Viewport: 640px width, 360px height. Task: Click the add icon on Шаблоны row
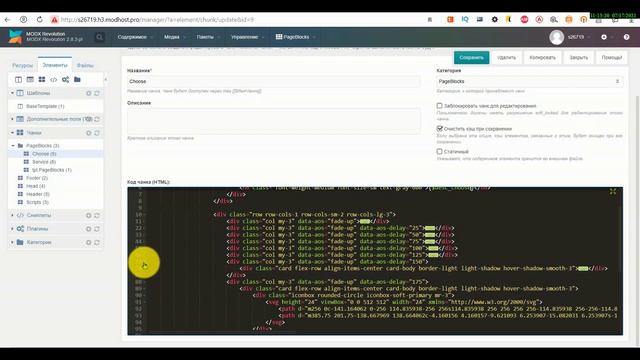point(89,93)
